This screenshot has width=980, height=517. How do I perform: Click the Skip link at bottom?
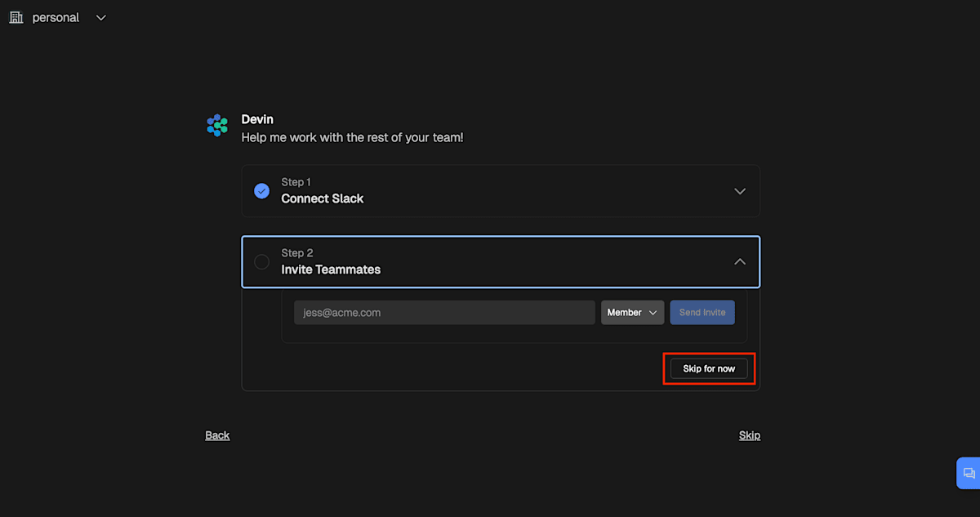pos(750,435)
